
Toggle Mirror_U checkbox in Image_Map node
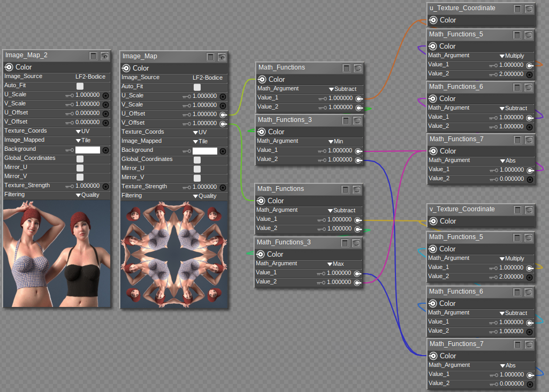click(197, 168)
